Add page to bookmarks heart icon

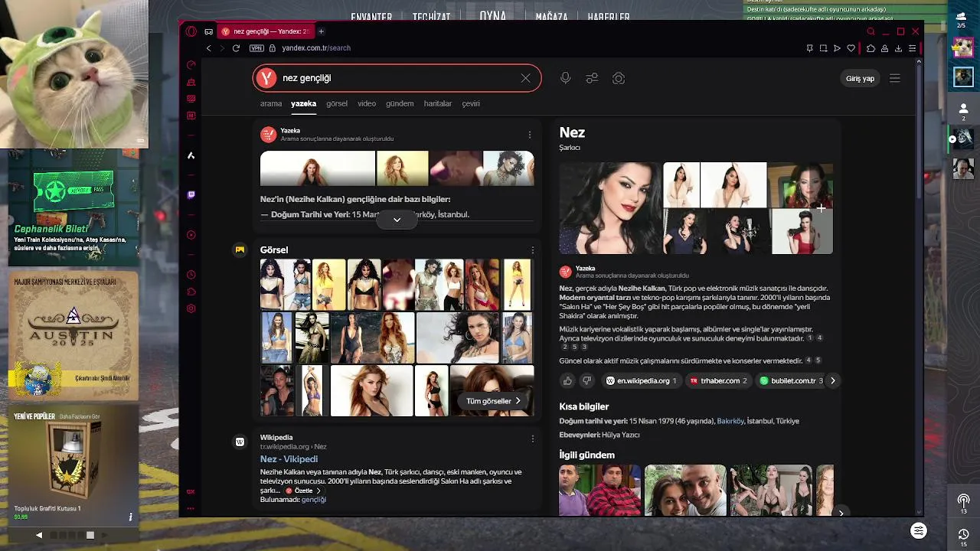851,48
